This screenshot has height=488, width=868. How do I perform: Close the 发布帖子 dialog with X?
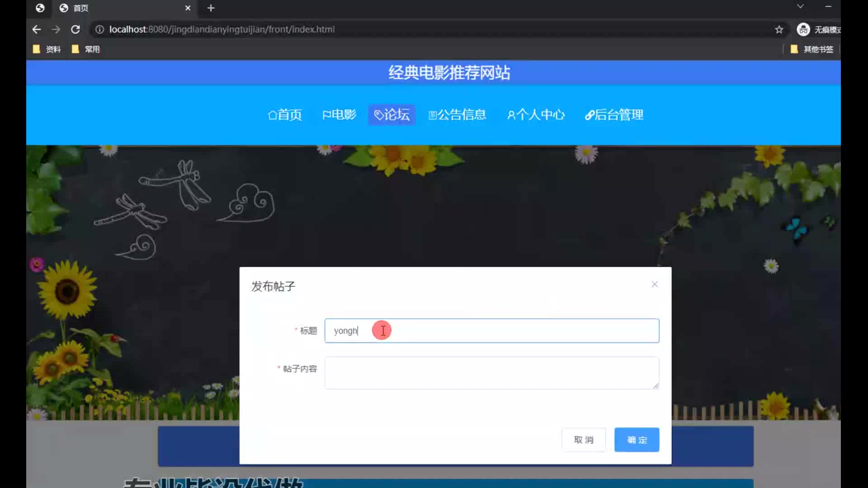[655, 284]
